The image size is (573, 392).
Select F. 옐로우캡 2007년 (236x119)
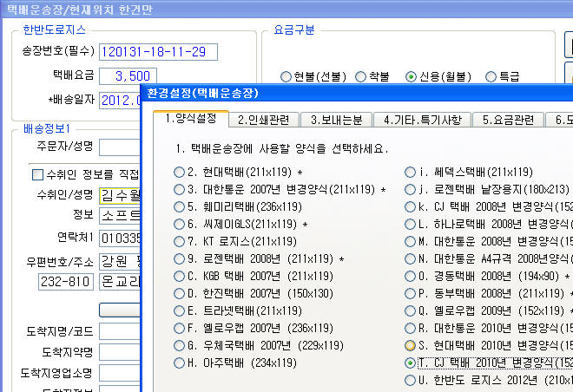[179, 328]
